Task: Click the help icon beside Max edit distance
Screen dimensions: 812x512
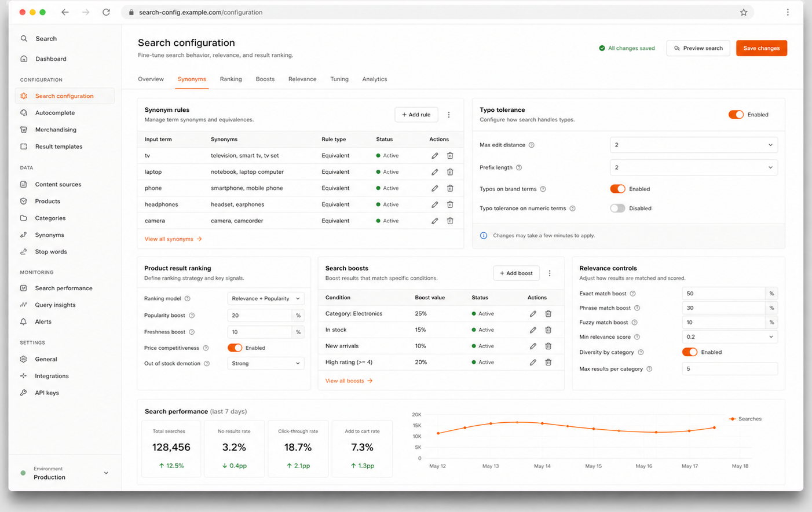Action: pyautogui.click(x=532, y=145)
